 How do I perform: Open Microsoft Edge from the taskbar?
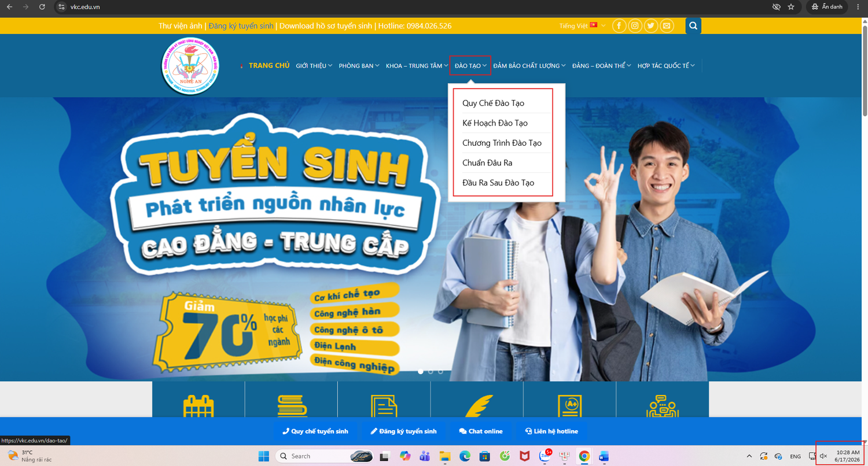click(x=464, y=456)
